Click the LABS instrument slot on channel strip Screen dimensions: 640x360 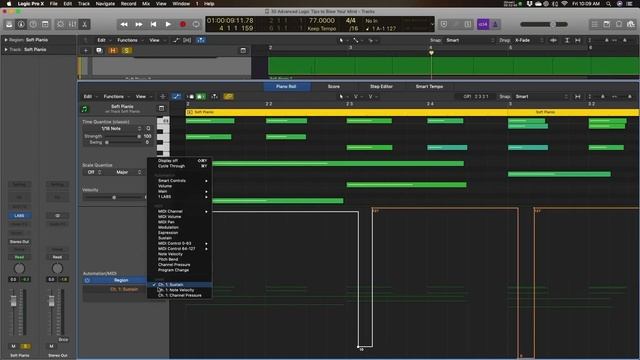(x=19, y=216)
